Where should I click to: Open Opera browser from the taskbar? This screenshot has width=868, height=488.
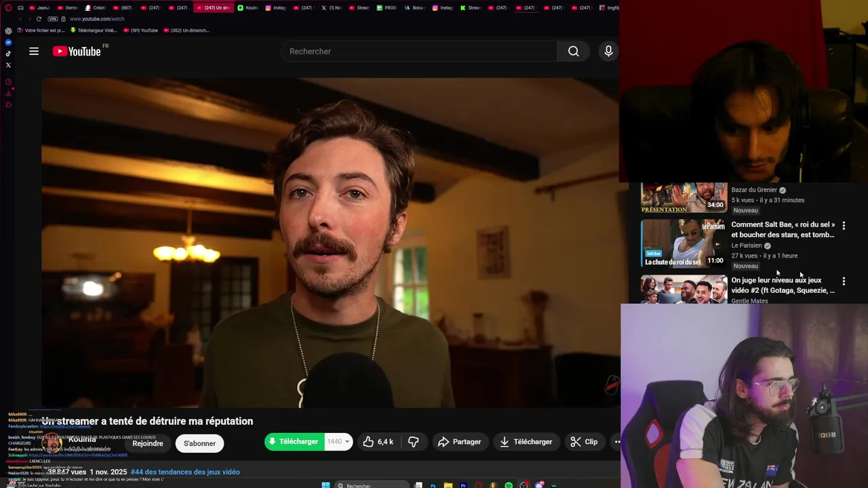(479, 485)
